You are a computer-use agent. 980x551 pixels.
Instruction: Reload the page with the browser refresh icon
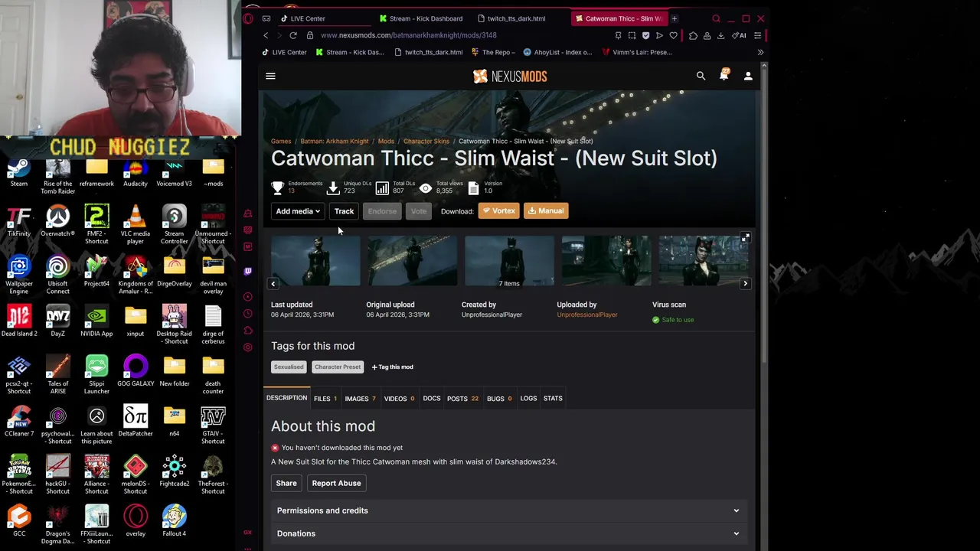pos(292,35)
